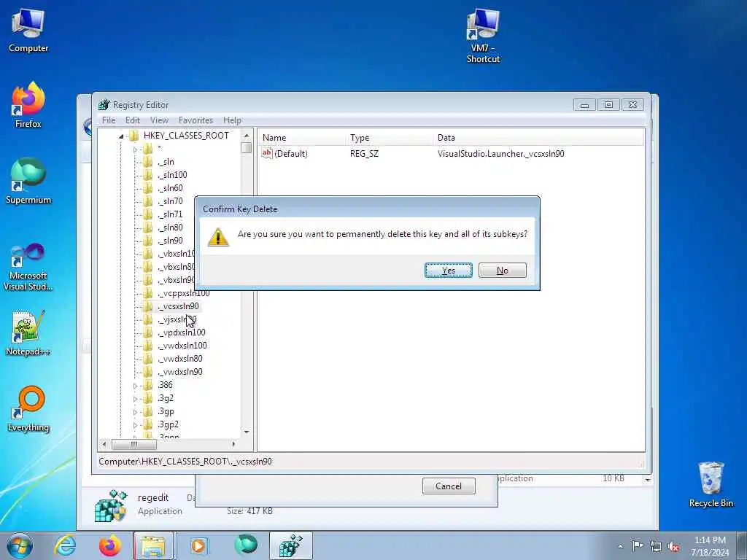Expand the .3gp registry key
This screenshot has width=747, height=560.
click(135, 412)
